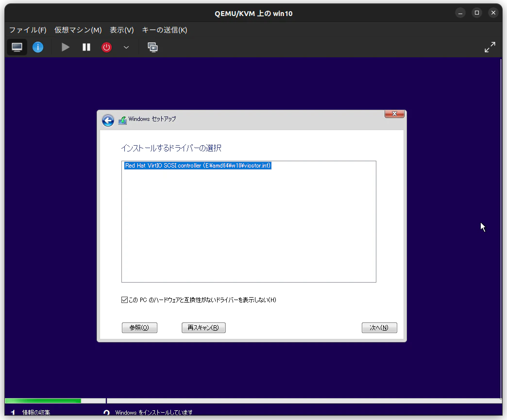Start the virtual machine with play button

click(x=65, y=47)
